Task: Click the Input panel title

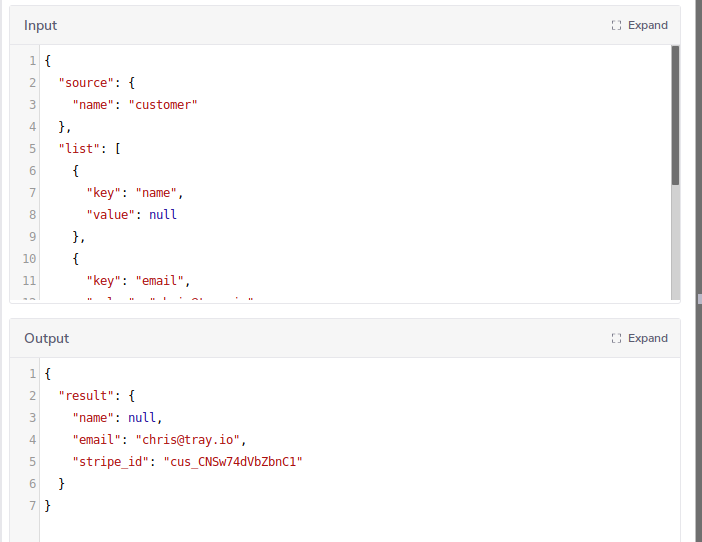Action: click(41, 26)
